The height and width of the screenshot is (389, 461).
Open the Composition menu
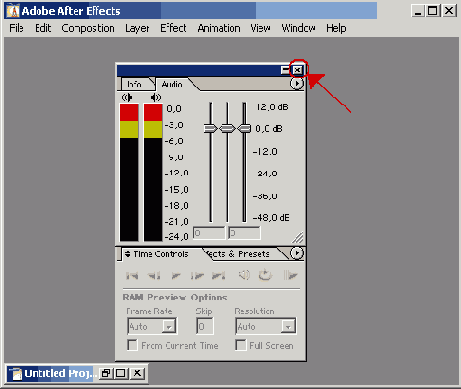88,28
